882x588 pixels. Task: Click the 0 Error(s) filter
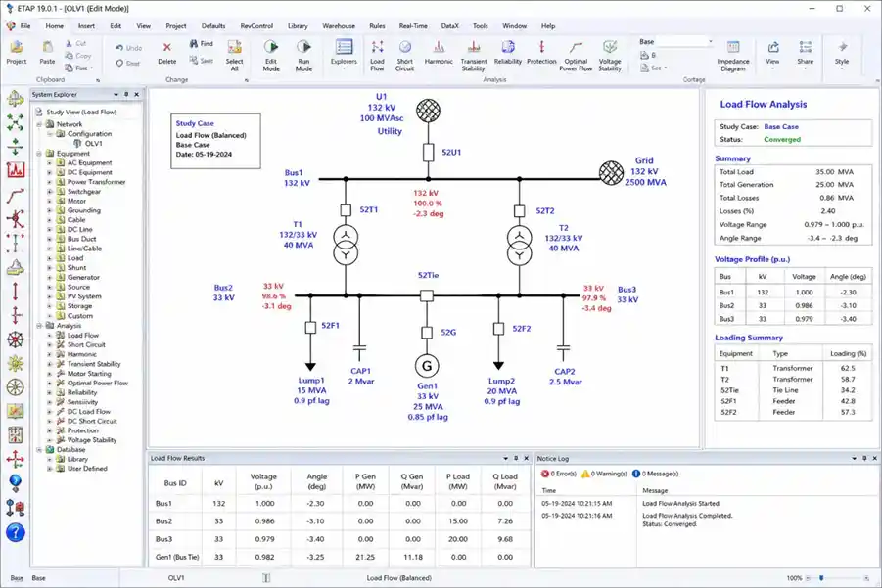point(559,474)
